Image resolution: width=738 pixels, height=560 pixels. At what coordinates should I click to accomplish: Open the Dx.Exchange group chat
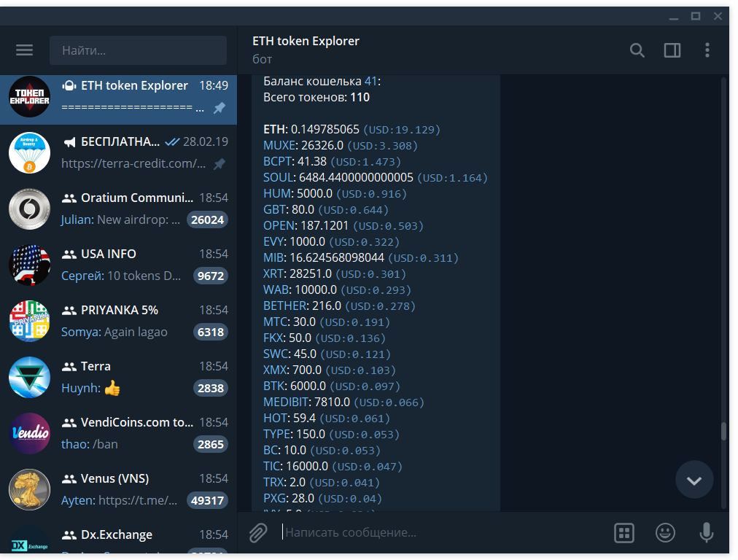pos(119,537)
